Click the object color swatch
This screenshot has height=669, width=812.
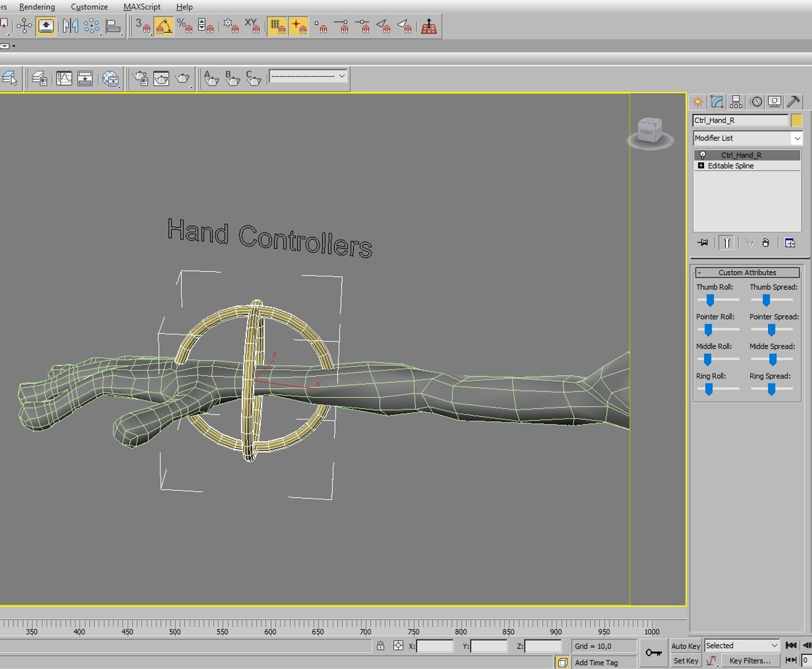(x=797, y=120)
